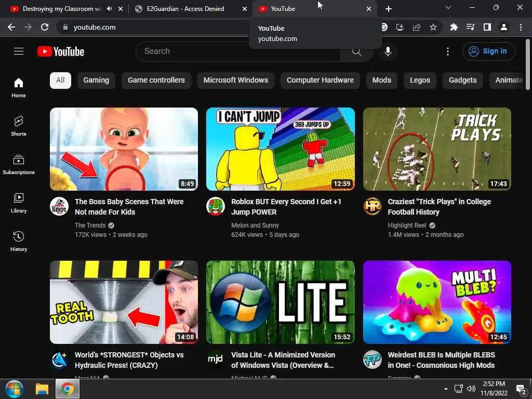Image resolution: width=532 pixels, height=399 pixels.
Task: Close the E2Guardian tab
Action: pos(245,9)
